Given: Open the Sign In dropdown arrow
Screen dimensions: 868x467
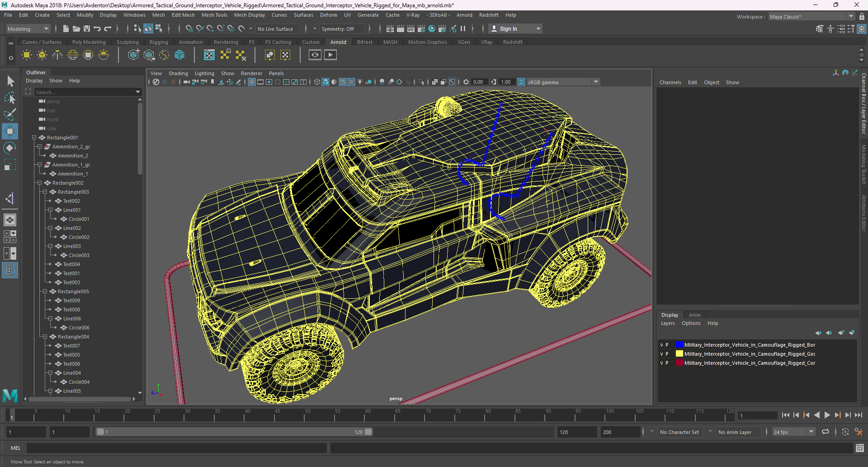Looking at the screenshot, I should click(538, 29).
